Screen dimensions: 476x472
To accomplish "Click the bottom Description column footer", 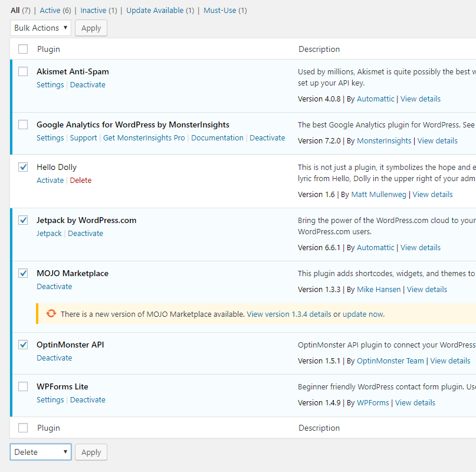I will [319, 428].
